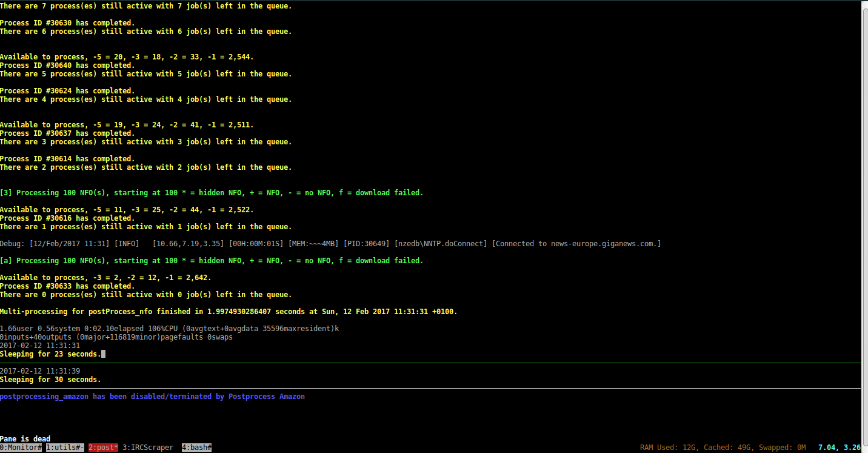Screen dimensions: 868x453
Task: Click 'There are 7 process(es) still active' line
Action: coord(145,6)
